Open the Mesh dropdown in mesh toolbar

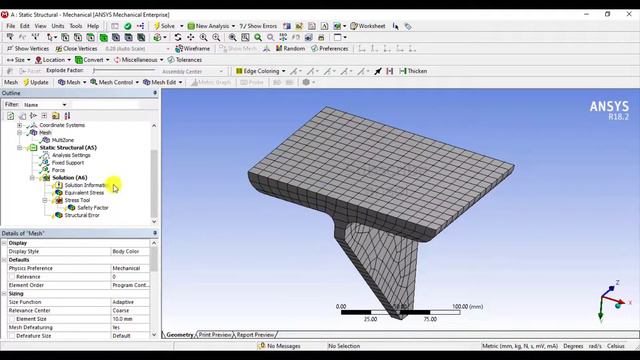[x=72, y=82]
